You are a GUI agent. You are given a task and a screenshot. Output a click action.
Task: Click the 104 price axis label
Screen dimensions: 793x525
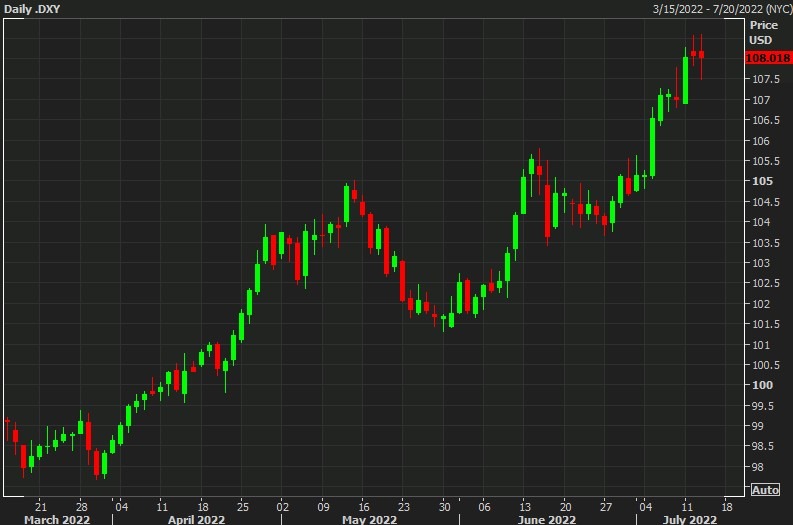[761, 222]
